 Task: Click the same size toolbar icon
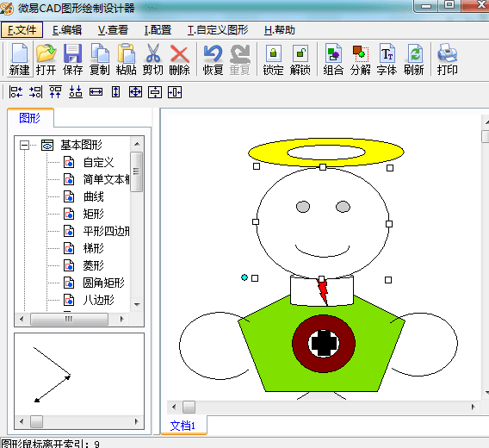pyautogui.click(x=135, y=92)
